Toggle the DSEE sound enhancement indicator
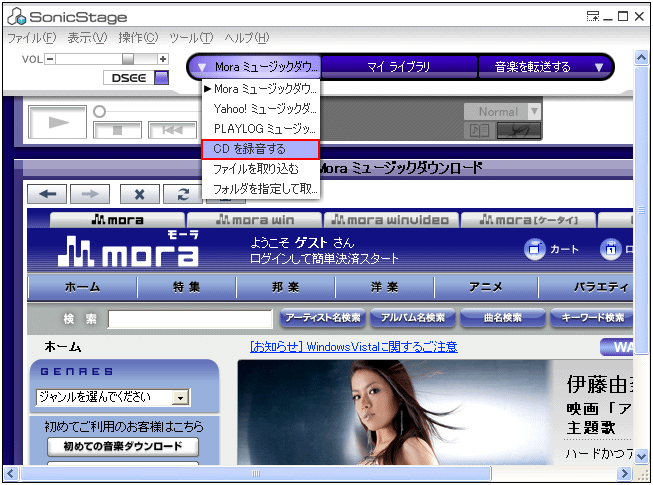This screenshot has height=485, width=653. [162, 78]
